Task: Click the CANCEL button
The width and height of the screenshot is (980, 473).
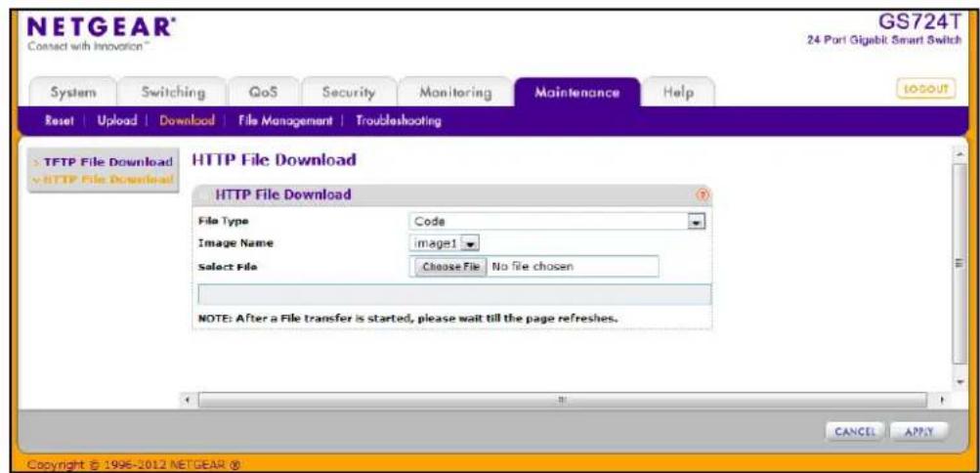Action: pyautogui.click(x=854, y=431)
